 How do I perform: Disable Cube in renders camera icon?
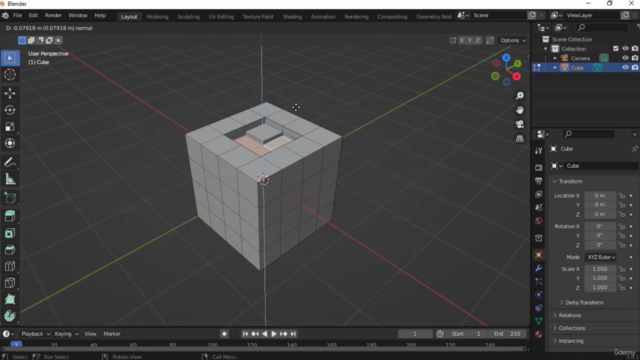pyautogui.click(x=635, y=67)
